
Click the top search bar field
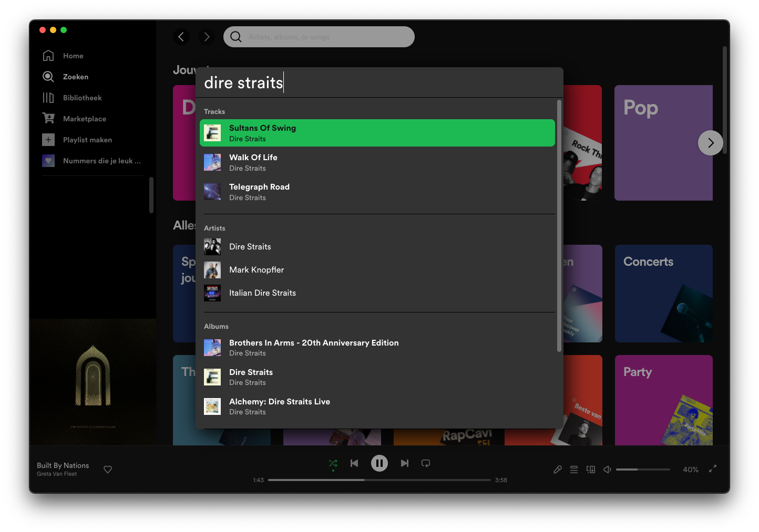(x=319, y=37)
